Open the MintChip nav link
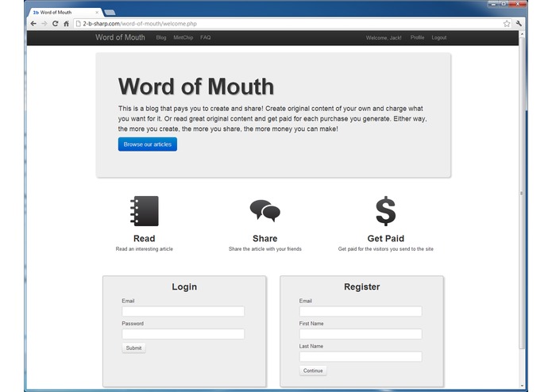Image resolution: width=552 pixels, height=392 pixels. (x=183, y=37)
